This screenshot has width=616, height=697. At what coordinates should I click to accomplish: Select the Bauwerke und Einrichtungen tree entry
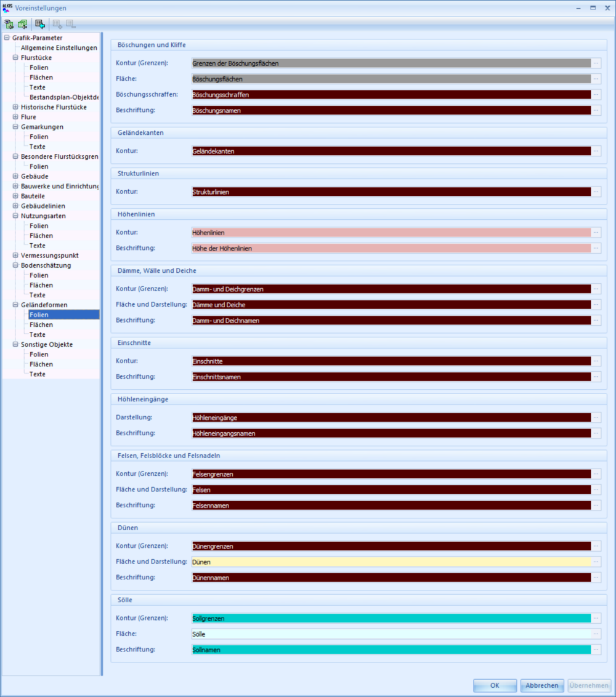coord(60,186)
